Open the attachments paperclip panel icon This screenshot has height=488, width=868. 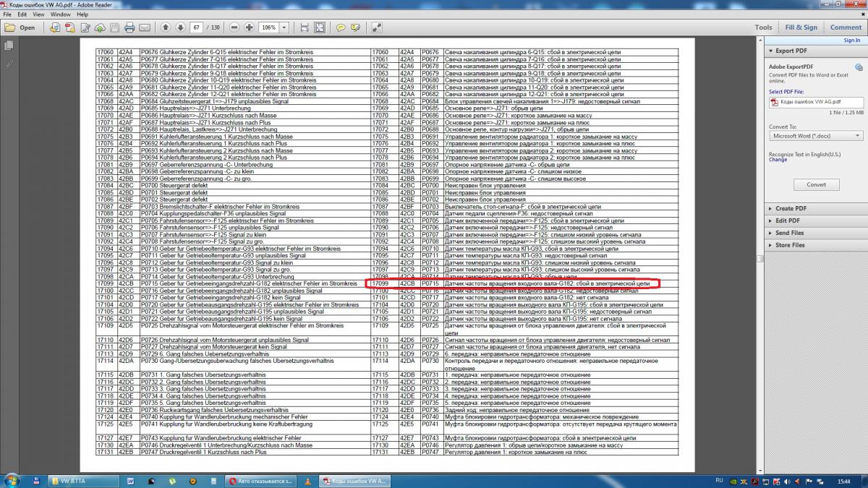pos(9,64)
